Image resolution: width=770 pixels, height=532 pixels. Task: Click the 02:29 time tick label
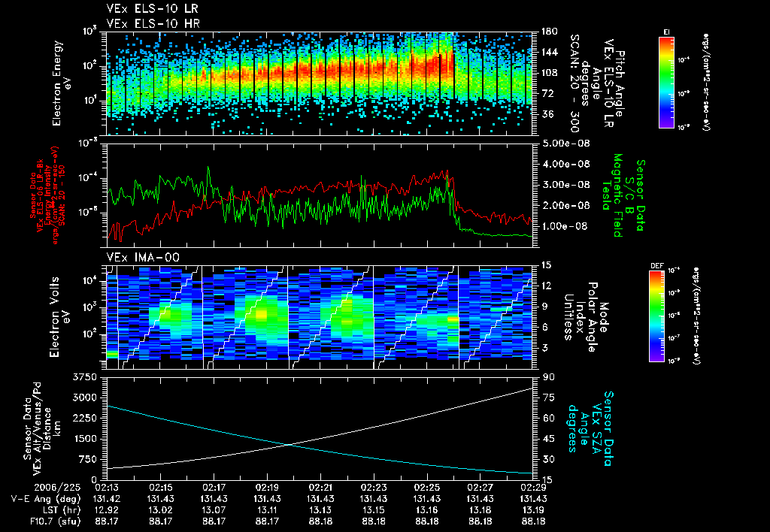534,488
